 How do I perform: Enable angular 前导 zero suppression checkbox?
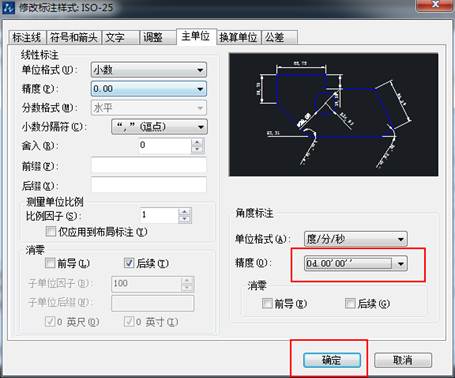(x=267, y=303)
